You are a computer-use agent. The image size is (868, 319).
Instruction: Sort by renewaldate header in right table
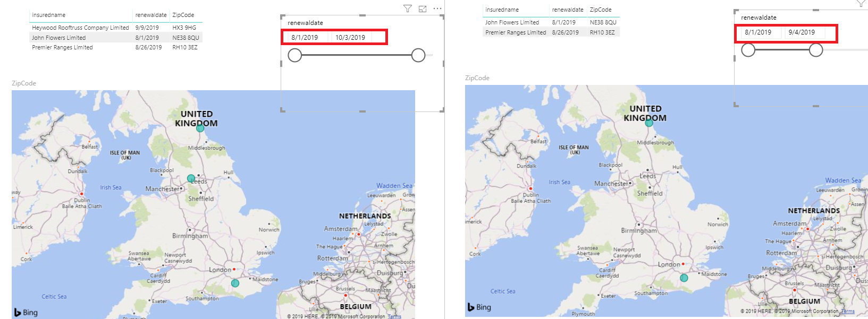[x=568, y=10]
